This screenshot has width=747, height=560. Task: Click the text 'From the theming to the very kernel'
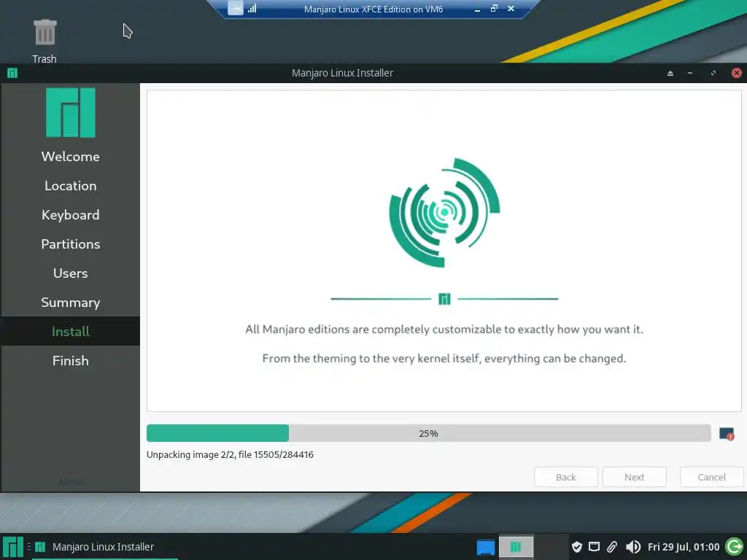(x=444, y=358)
